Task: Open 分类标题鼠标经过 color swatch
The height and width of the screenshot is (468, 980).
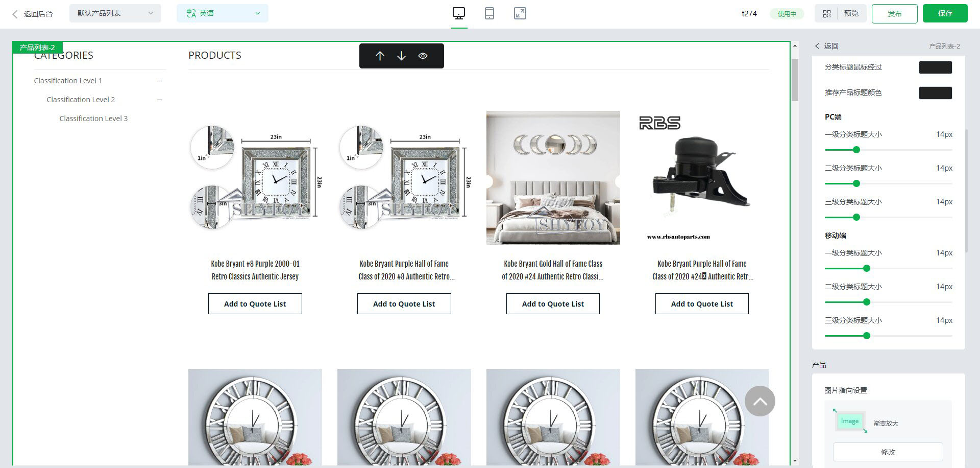Action: click(935, 67)
